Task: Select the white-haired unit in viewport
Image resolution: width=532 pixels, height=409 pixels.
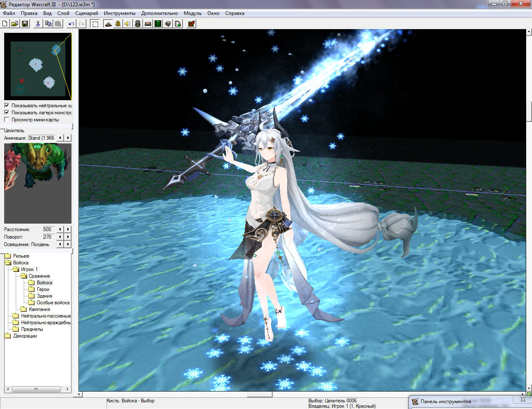Action: click(x=270, y=224)
